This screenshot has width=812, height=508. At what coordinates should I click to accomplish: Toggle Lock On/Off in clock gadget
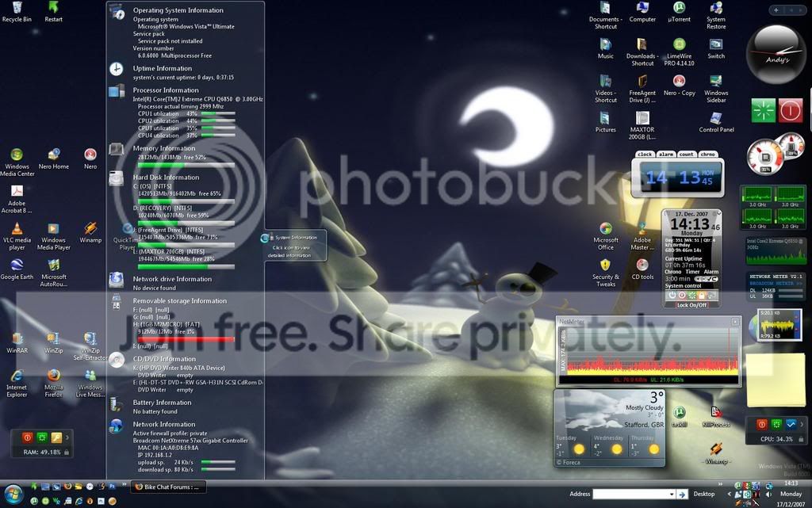(691, 305)
